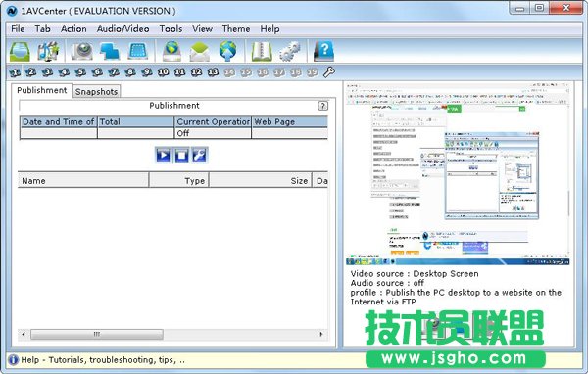
Task: Switch to numbered tab 10
Action: pyautogui.click(x=163, y=72)
